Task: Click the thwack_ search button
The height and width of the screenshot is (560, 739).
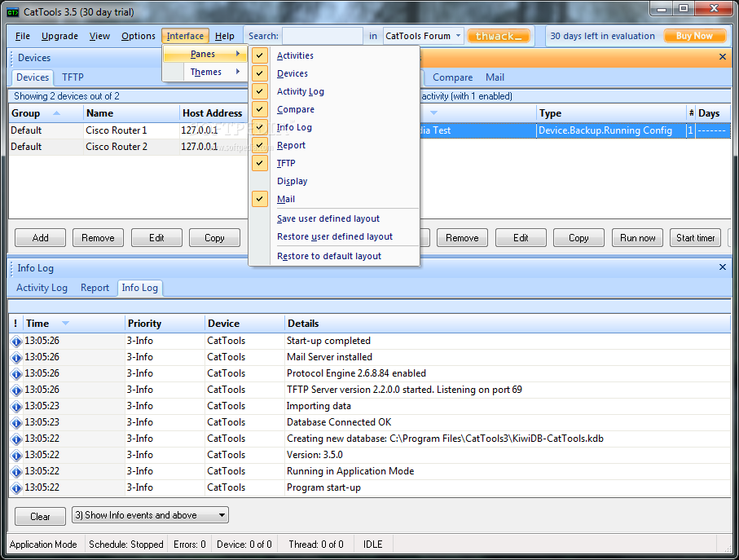Action: point(499,36)
